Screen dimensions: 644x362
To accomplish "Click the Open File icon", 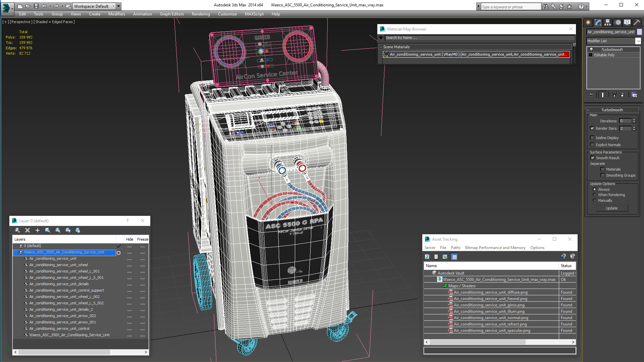I will tap(28, 6).
